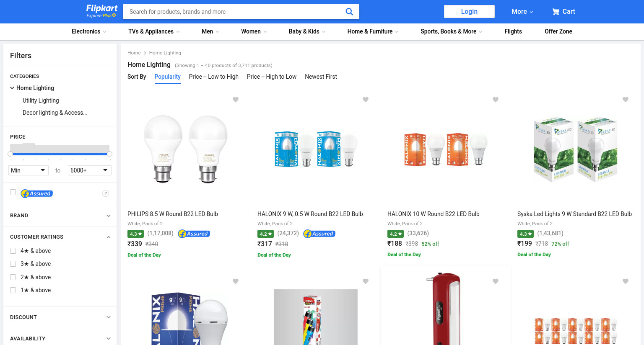Check the 3★ & above rating filter

point(13,264)
